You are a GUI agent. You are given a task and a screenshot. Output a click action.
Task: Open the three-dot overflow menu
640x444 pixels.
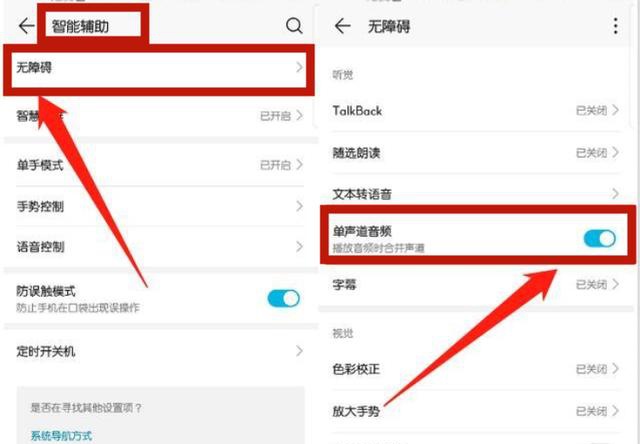click(x=616, y=26)
